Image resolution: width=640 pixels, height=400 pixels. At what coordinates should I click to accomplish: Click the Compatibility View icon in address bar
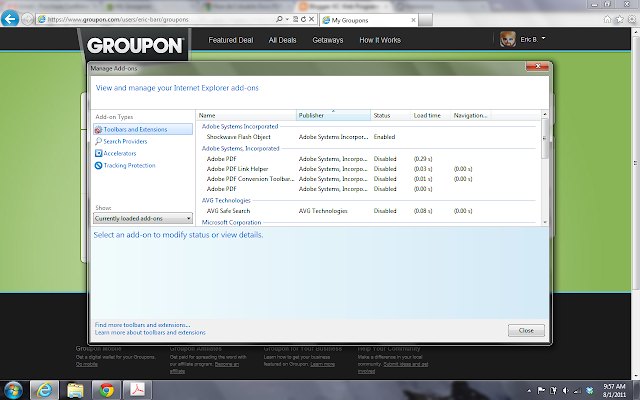tap(296, 19)
